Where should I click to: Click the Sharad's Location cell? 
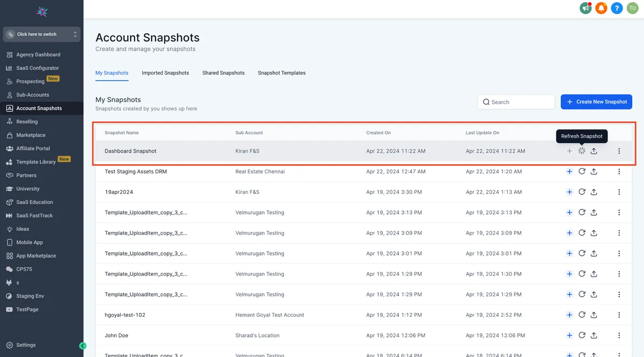coord(257,336)
